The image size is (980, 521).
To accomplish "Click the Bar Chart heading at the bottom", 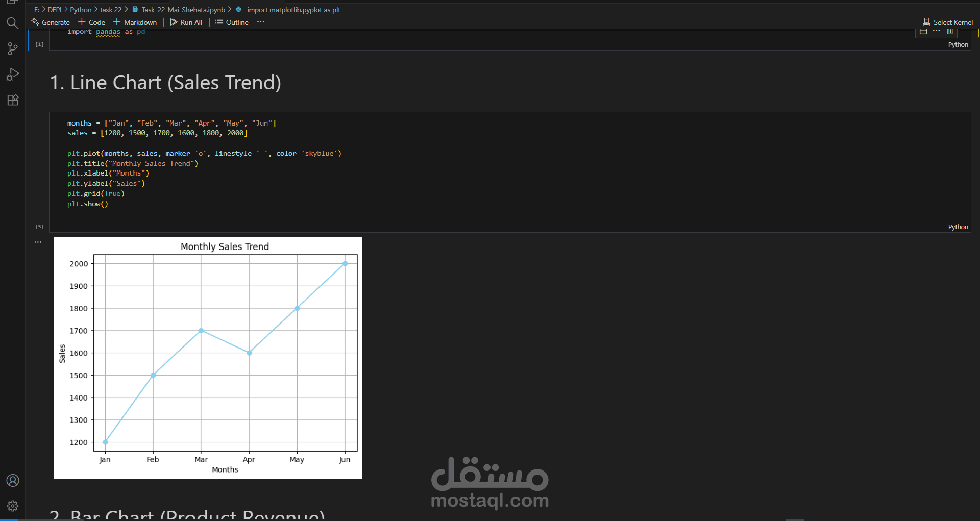I will pyautogui.click(x=187, y=514).
